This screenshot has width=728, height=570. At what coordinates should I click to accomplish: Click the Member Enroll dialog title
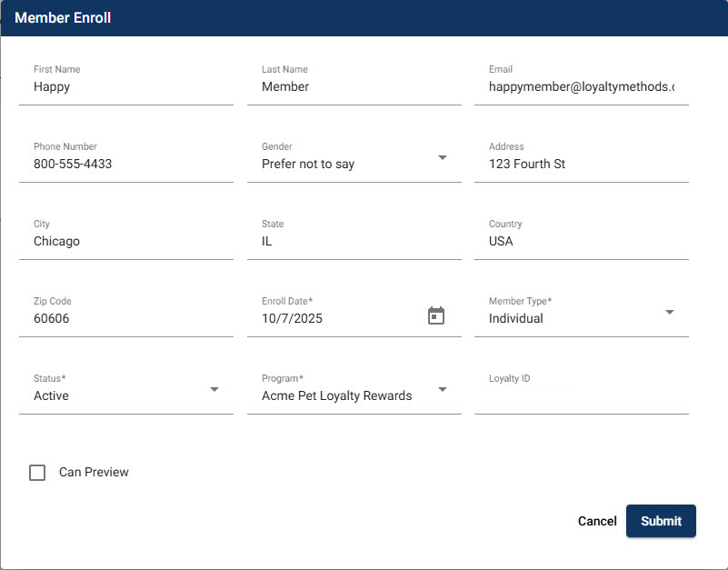(x=63, y=18)
